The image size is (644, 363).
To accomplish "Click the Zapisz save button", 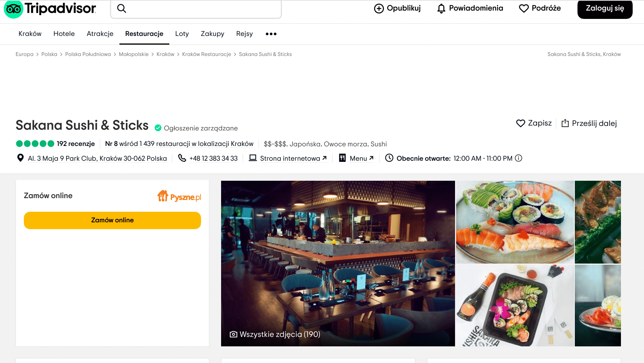I will tap(534, 123).
